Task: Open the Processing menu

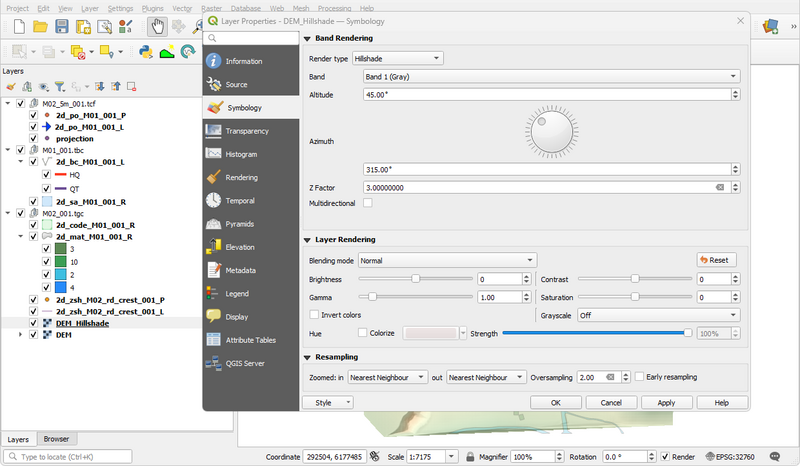Action: click(339, 7)
